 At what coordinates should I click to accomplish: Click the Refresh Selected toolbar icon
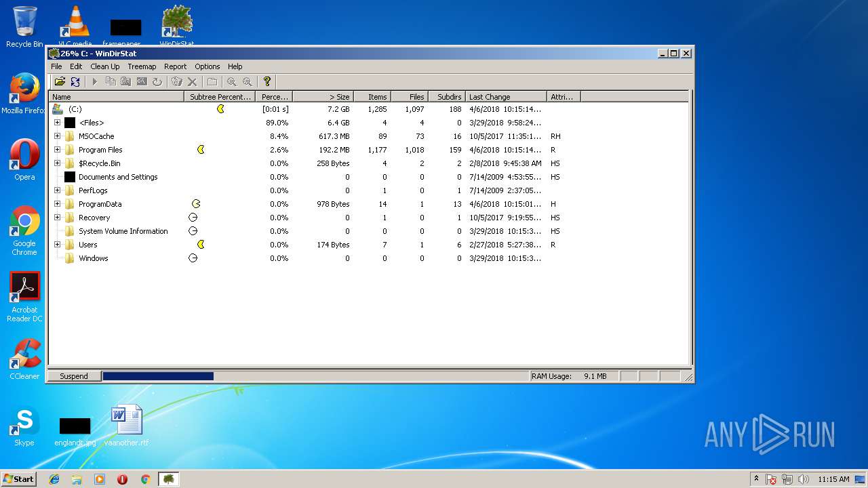point(157,81)
